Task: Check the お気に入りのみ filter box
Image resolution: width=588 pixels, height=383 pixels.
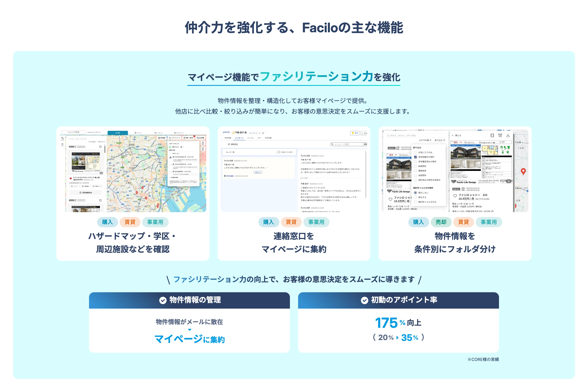Action: click(415, 152)
